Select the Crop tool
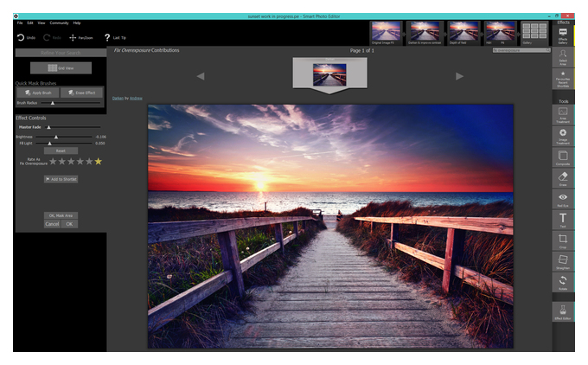Screen dimensions: 588x365 (x=563, y=240)
